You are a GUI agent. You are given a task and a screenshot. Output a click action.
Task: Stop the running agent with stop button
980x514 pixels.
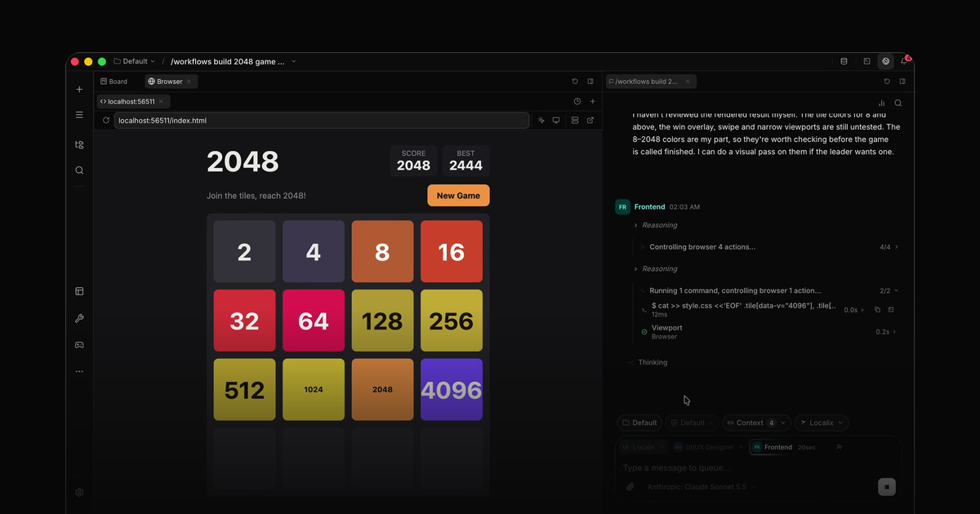[x=886, y=487]
